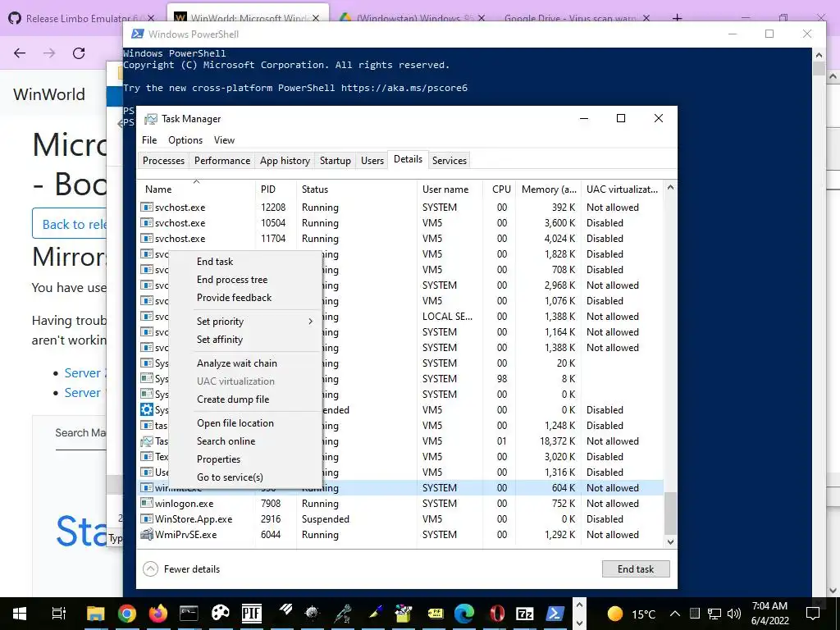Select Go to service(s)

pyautogui.click(x=230, y=477)
